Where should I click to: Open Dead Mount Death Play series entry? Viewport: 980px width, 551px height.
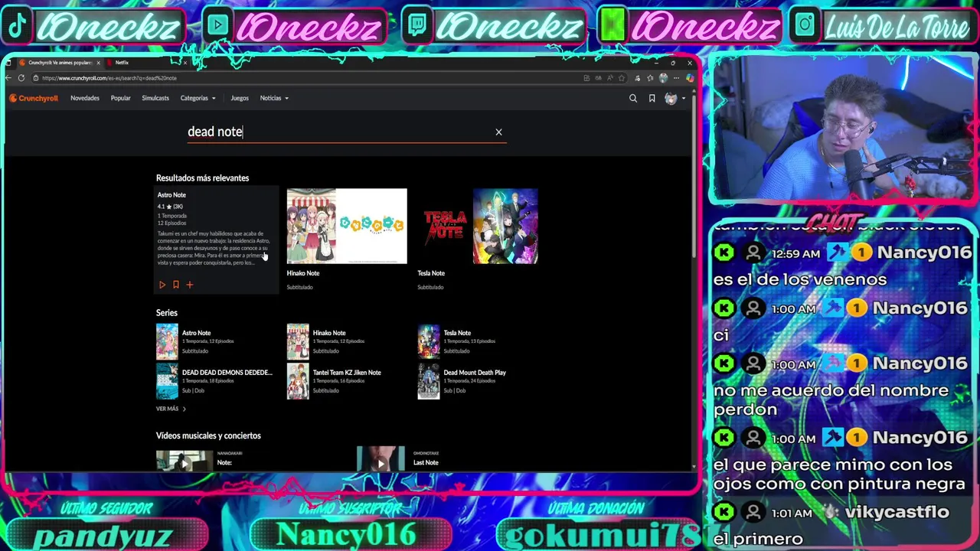475,373
